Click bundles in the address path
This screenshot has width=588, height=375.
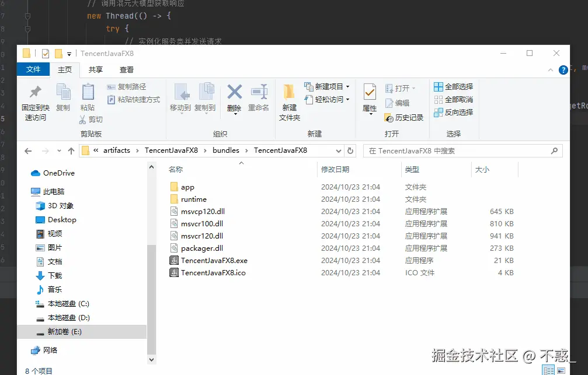pyautogui.click(x=226, y=150)
